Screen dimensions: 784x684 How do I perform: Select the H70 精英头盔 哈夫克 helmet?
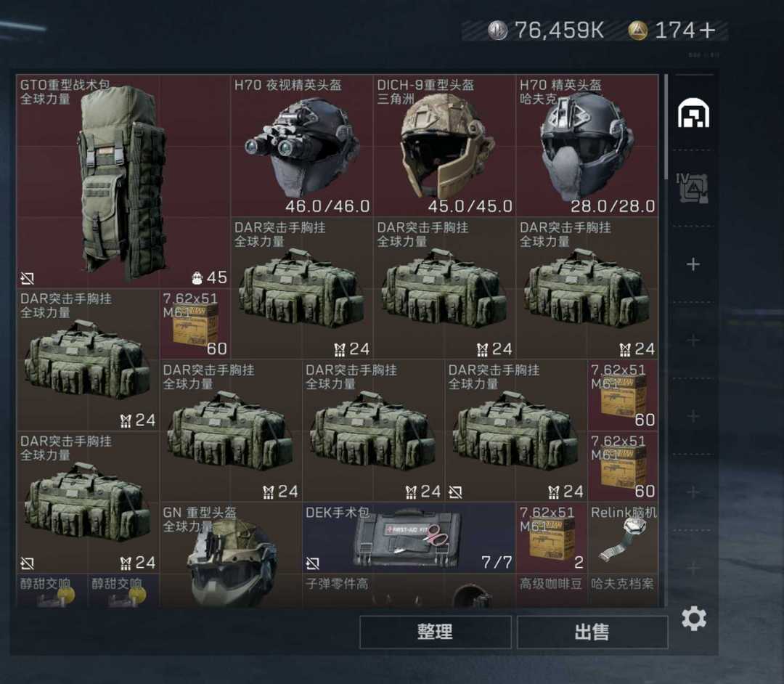[x=587, y=145]
